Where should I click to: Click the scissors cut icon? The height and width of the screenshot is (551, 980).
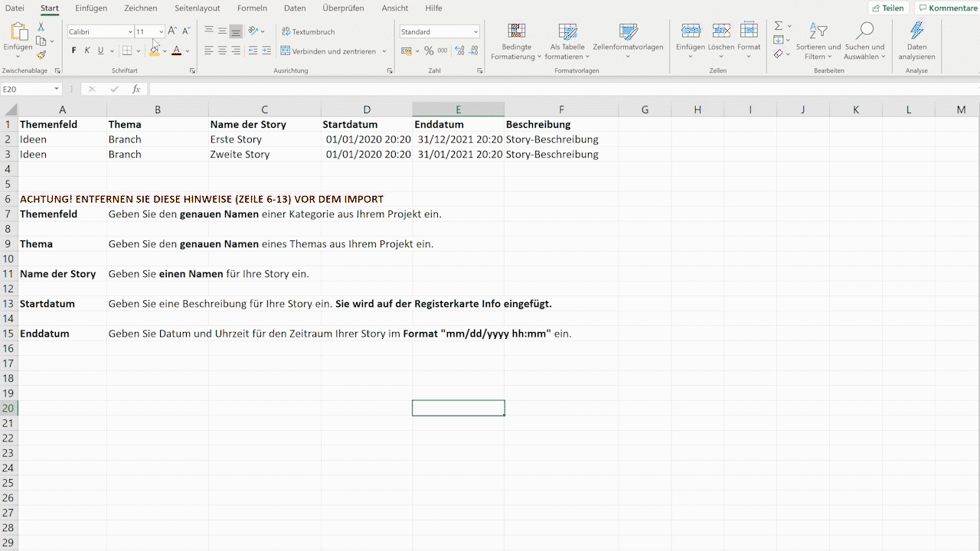(x=41, y=27)
